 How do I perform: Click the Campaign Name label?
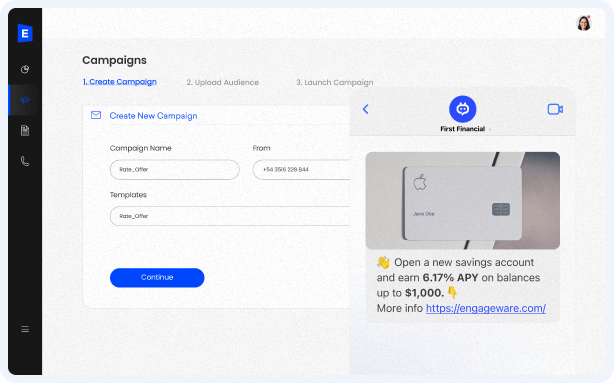click(141, 148)
